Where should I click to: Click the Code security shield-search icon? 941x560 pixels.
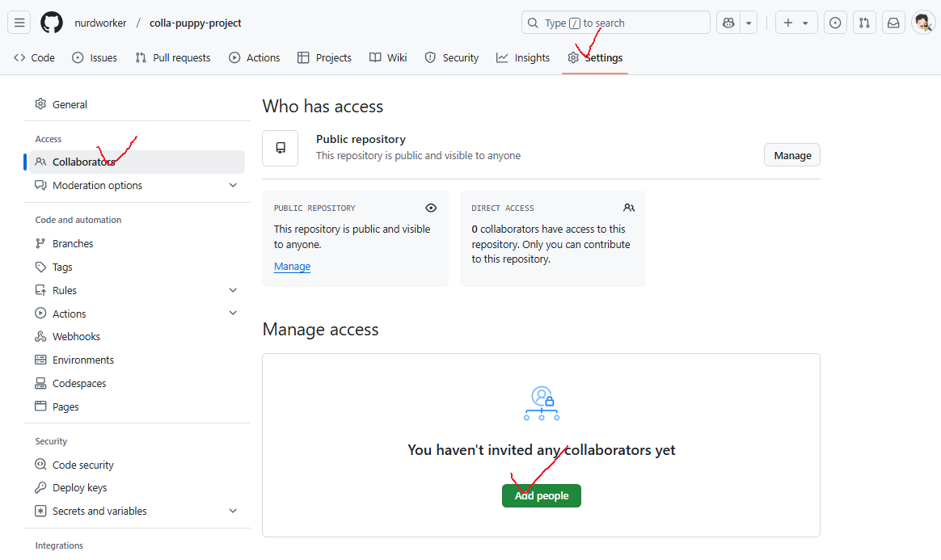coord(40,464)
